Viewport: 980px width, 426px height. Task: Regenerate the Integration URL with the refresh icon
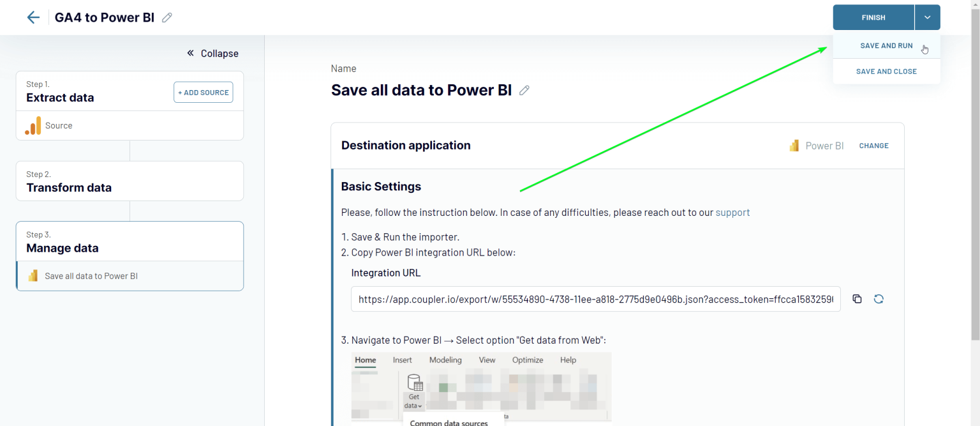tap(879, 298)
